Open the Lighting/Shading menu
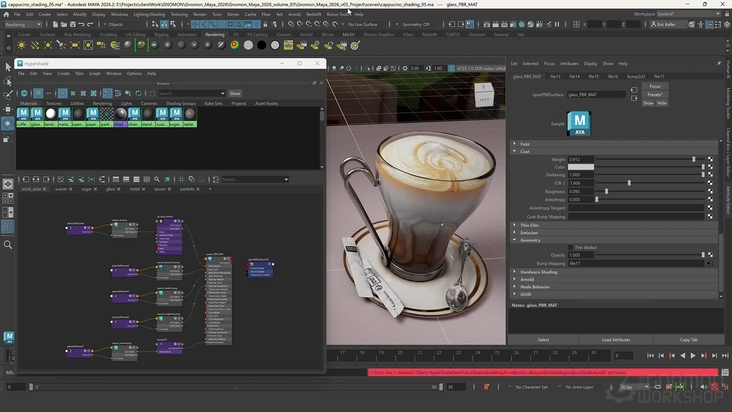The image size is (732, 412). pyautogui.click(x=148, y=14)
